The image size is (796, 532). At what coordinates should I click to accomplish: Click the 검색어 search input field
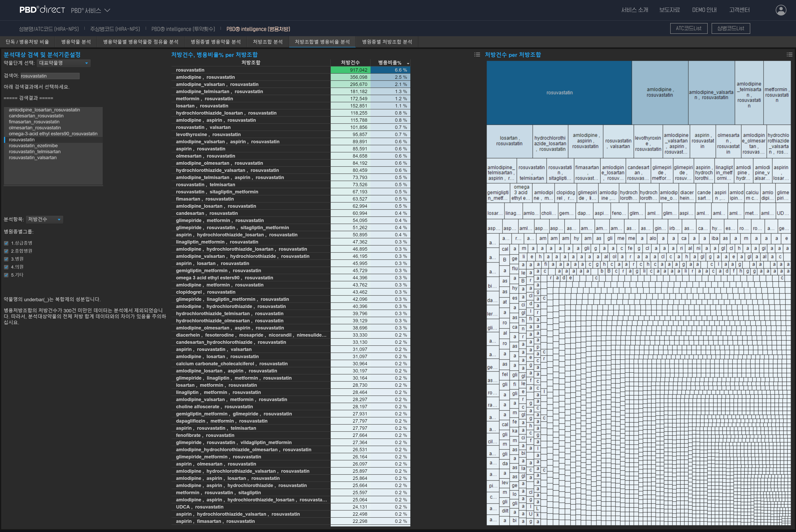[50, 76]
